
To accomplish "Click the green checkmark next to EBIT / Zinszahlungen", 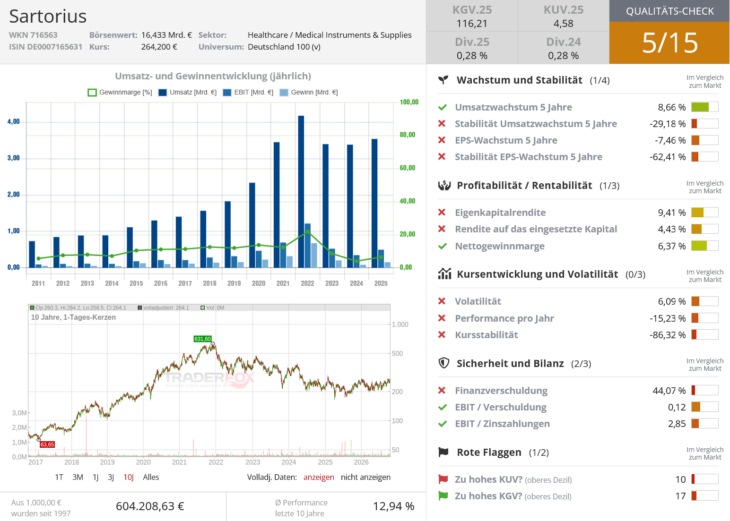I will click(442, 424).
